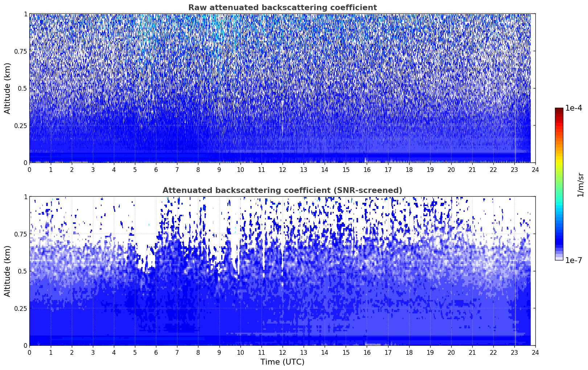
Task: Select the 1e-4 label atop the colorbar
Action: (x=573, y=108)
